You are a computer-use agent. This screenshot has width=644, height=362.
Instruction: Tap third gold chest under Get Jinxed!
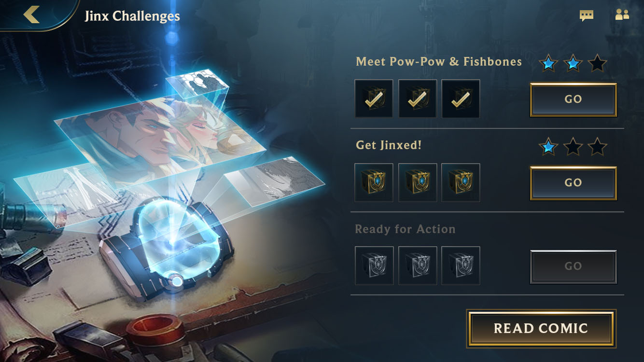(x=461, y=182)
